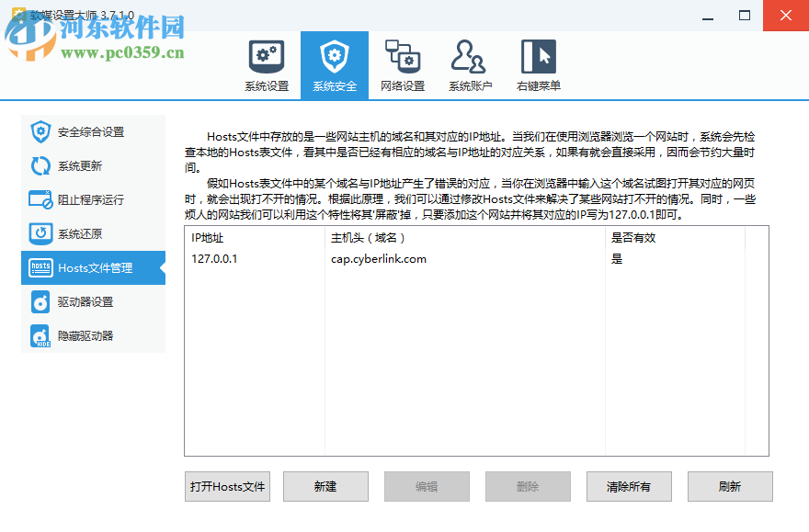The width and height of the screenshot is (809, 532).
Task: Open the 安全综合设置 shield icon
Action: coord(40,131)
